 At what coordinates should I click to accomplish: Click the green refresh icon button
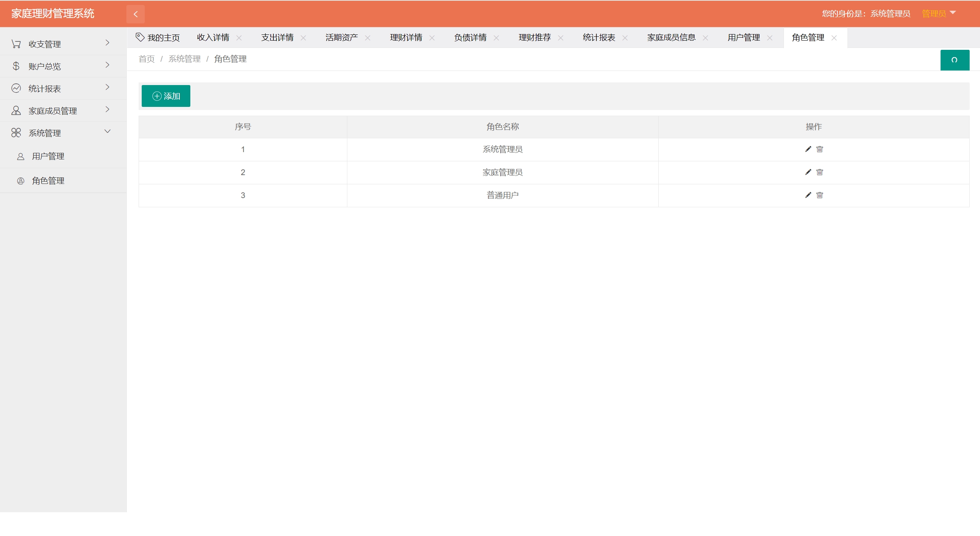954,60
